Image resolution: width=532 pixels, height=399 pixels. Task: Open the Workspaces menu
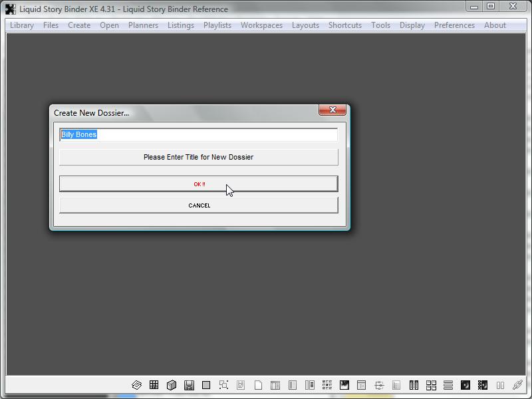click(261, 25)
